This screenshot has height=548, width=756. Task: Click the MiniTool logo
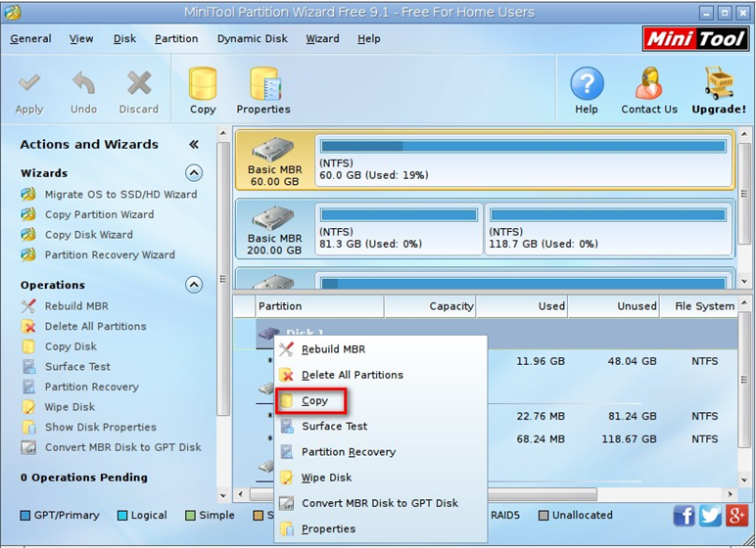(x=695, y=38)
